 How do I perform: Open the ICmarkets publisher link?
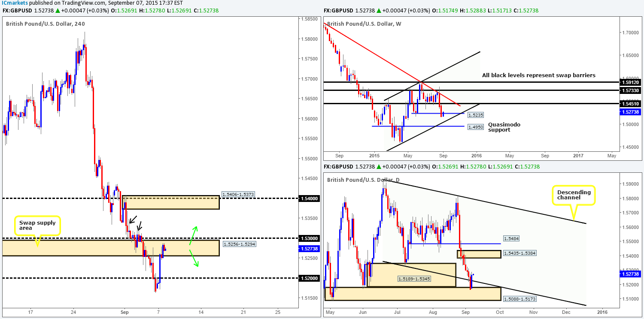(x=15, y=3)
